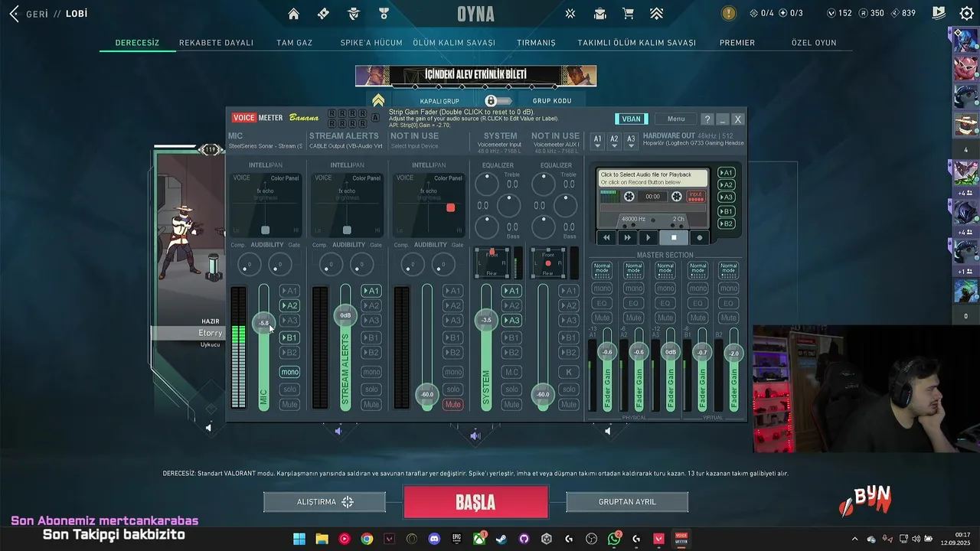
Task: Toggle K karaoke button on AUX strip
Action: [x=568, y=372]
